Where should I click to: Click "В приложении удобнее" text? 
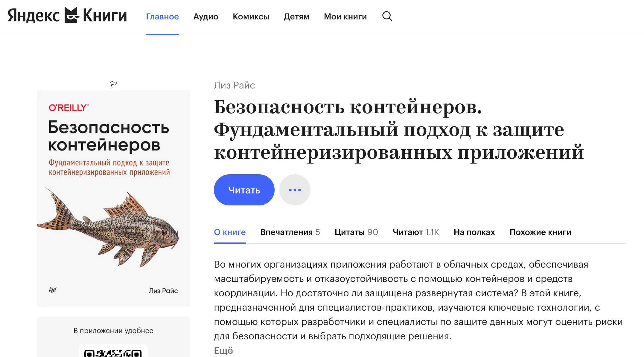click(x=113, y=331)
